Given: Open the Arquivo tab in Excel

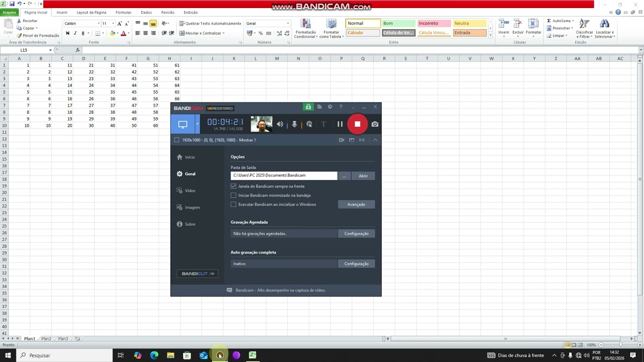Looking at the screenshot, I should click(10, 12).
